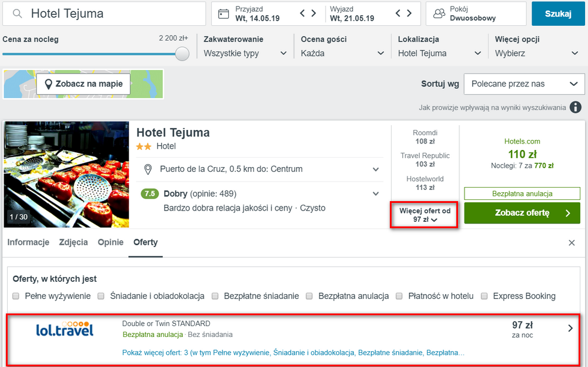
Task: Check the Bezpłatna anulacja filter checkbox
Action: tap(309, 296)
